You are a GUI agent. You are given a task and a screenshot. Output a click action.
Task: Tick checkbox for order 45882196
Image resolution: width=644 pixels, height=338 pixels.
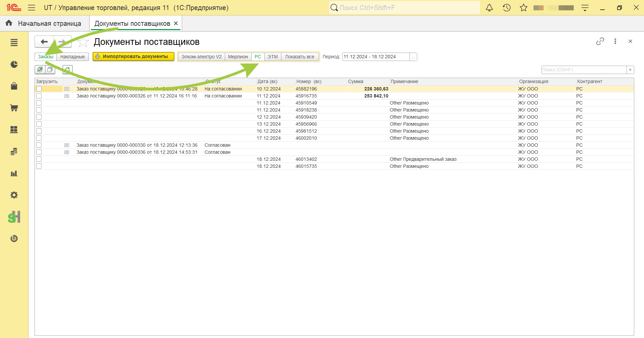click(39, 89)
